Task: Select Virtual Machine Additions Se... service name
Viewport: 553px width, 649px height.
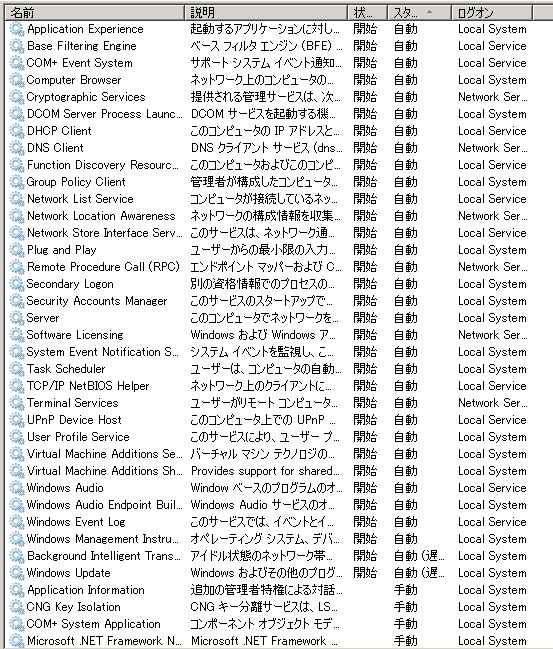Action: click(x=104, y=454)
